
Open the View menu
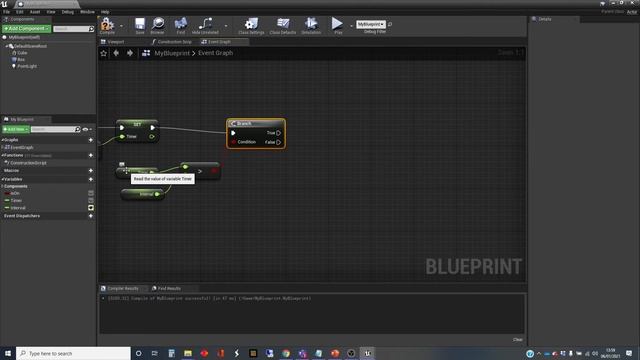(x=51, y=12)
